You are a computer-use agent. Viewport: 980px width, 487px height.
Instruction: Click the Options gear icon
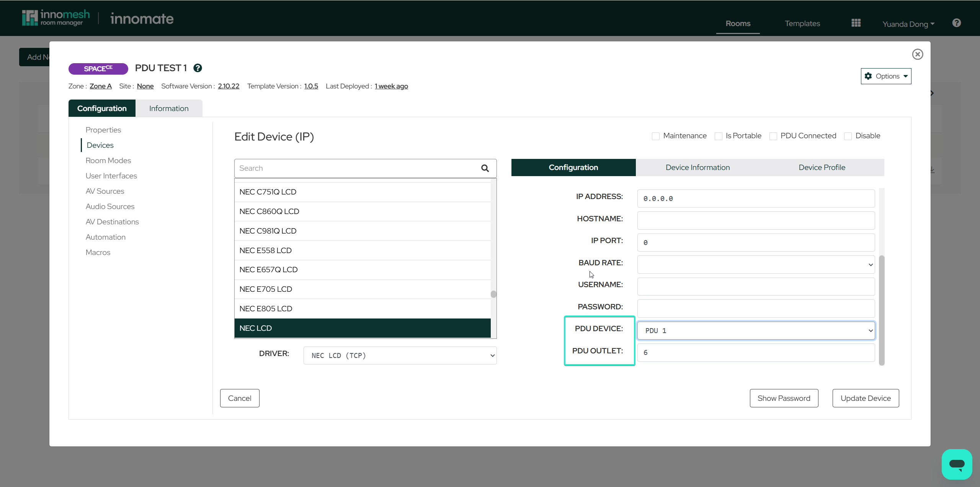(868, 76)
